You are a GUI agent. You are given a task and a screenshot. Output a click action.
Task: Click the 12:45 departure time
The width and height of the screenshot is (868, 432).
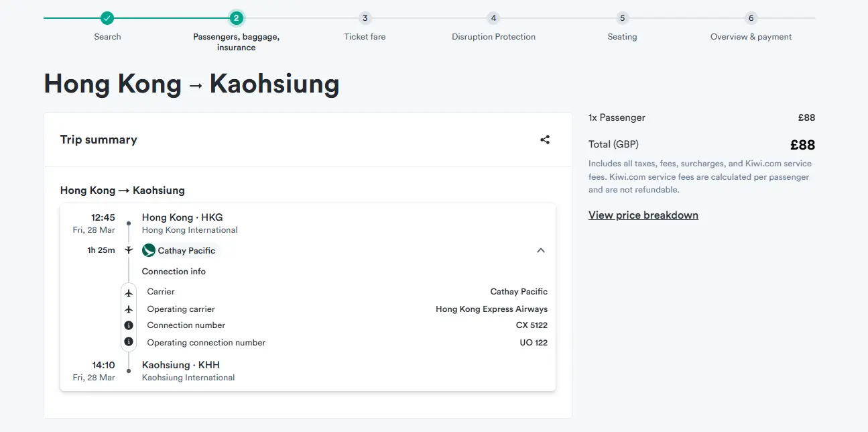coord(104,217)
